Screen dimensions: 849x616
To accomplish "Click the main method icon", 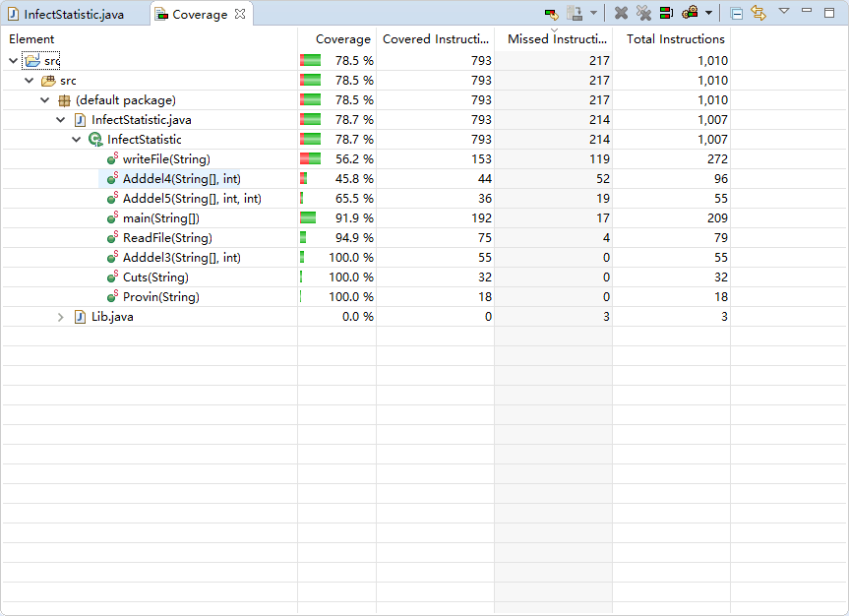I will [x=112, y=217].
